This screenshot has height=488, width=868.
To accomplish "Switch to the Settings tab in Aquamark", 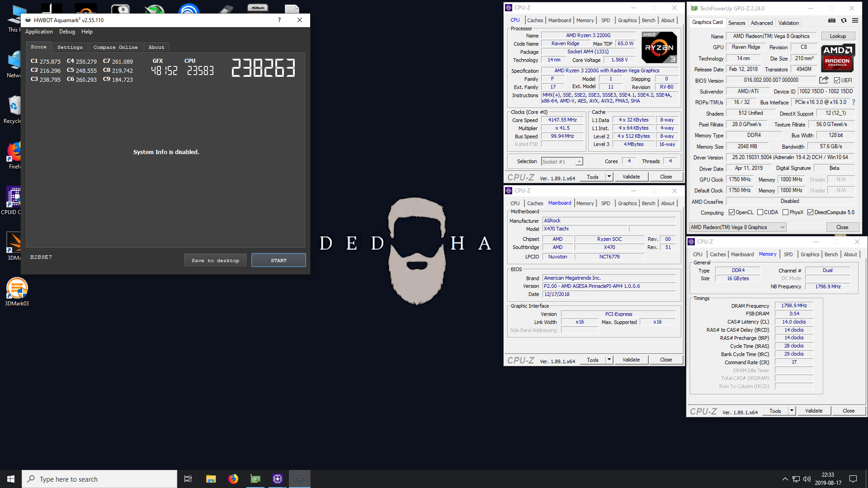I will click(70, 47).
